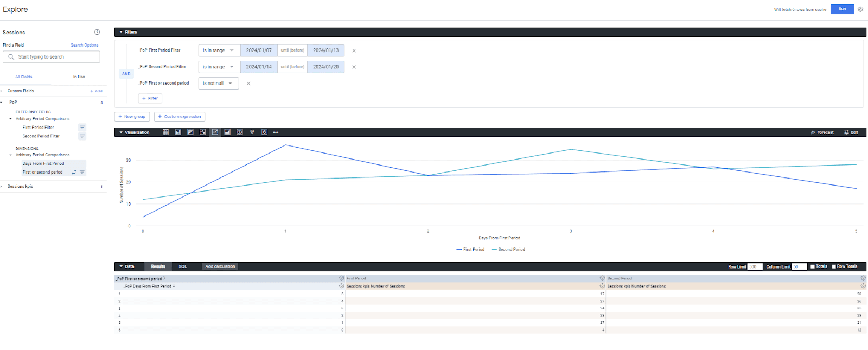Toggle Second Period series in chart legend

508,250
